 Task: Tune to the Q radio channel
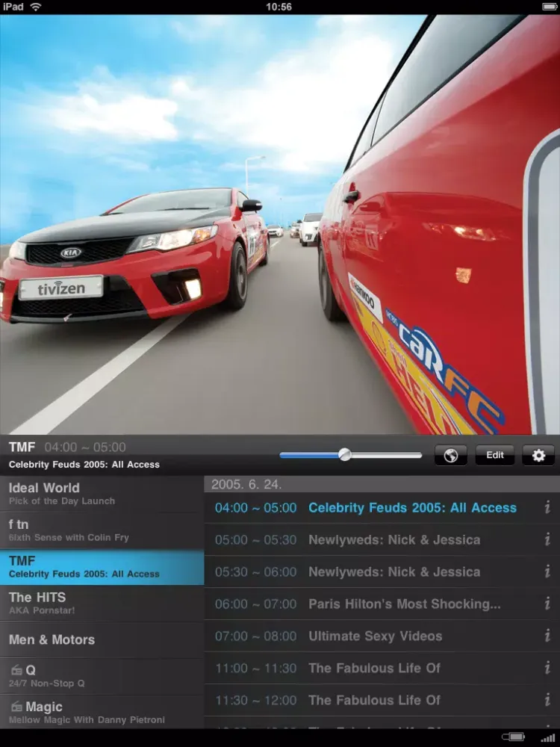point(102,675)
